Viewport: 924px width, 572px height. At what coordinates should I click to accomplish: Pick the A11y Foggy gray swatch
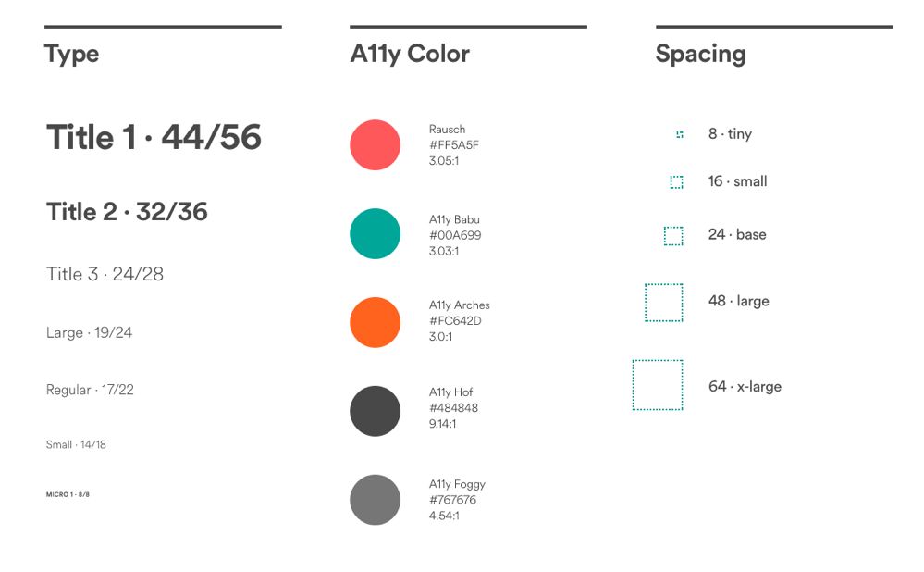tap(375, 500)
